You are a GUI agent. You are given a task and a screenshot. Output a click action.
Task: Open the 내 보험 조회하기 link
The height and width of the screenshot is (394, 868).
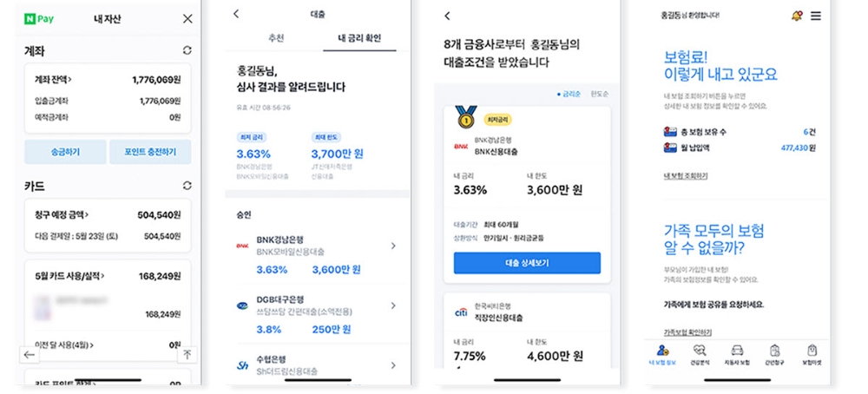[686, 176]
